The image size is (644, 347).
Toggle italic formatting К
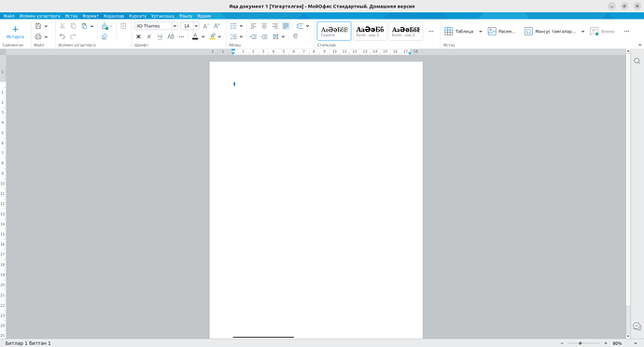point(149,36)
